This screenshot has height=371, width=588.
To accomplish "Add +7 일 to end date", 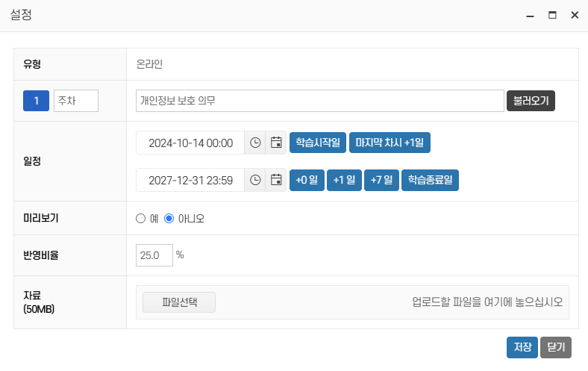I will click(x=381, y=180).
